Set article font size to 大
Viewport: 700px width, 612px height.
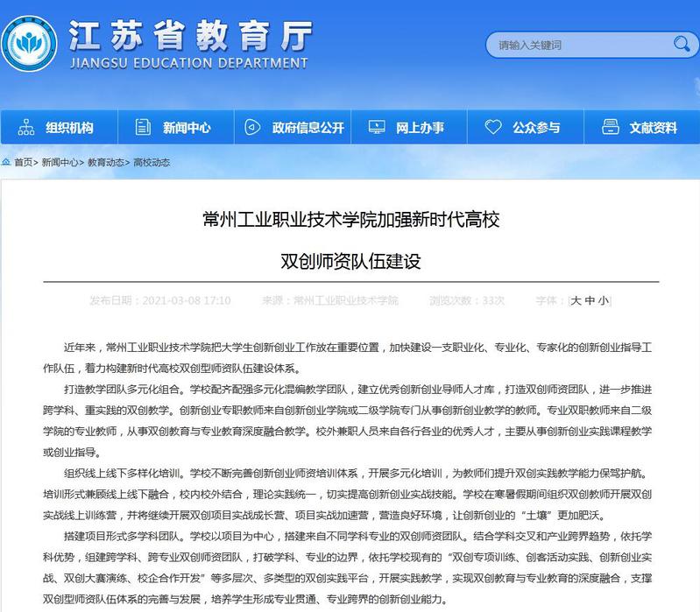[x=576, y=300]
